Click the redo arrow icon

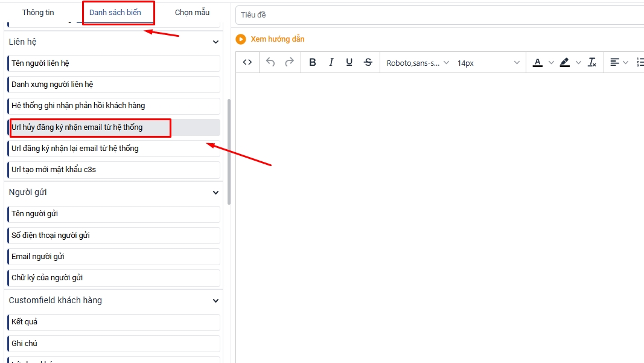(289, 62)
